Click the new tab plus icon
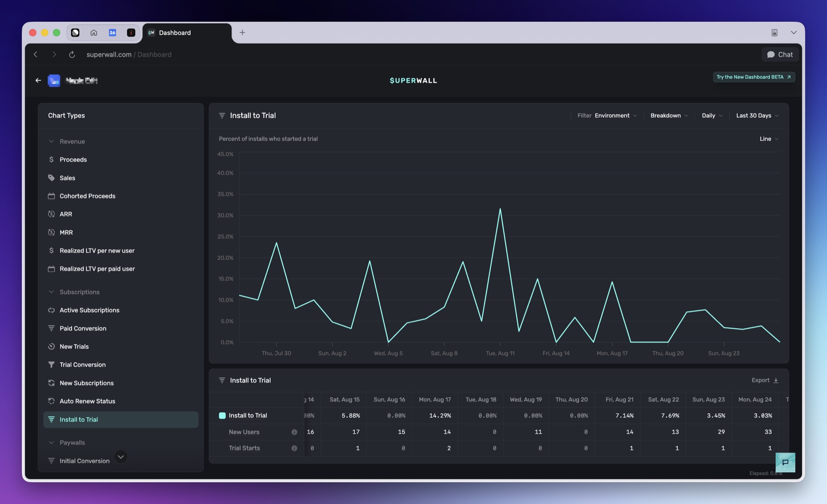The width and height of the screenshot is (827, 504). point(242,33)
